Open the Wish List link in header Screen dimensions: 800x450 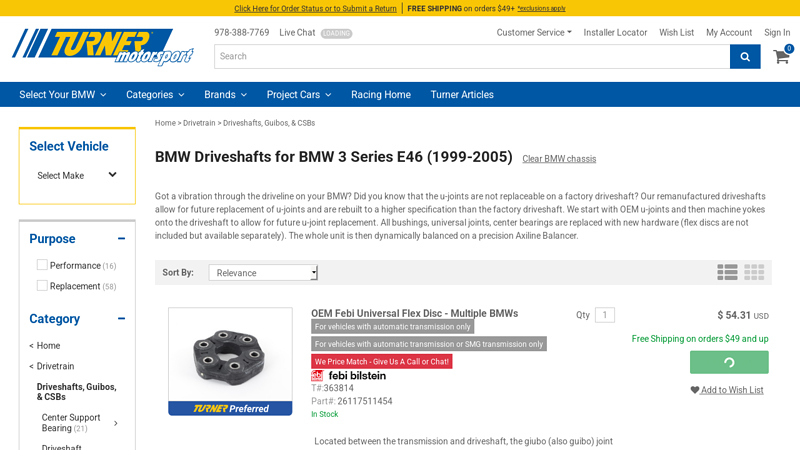677,33
